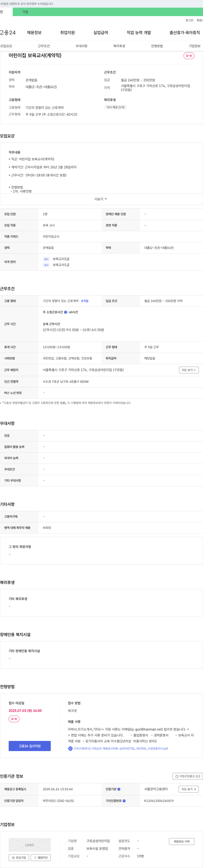
Task: Click the keyword 어린이집교사
Action: 51,237
